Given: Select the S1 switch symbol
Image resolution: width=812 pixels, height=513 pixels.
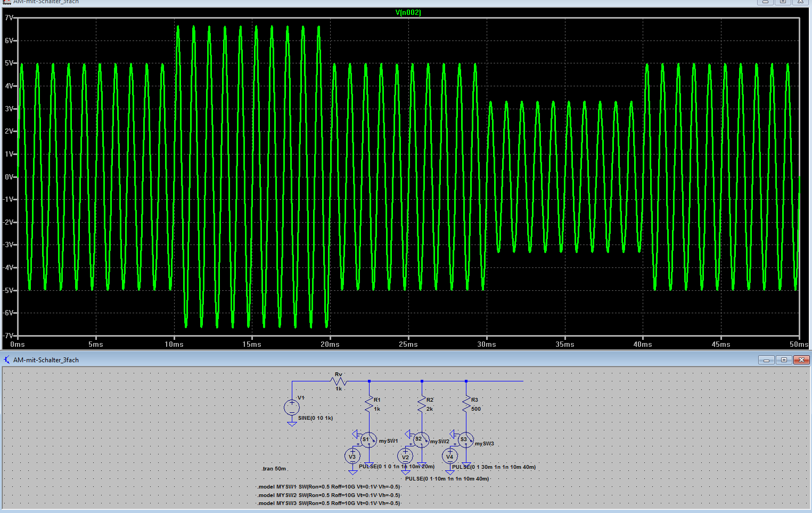Looking at the screenshot, I should [368, 439].
